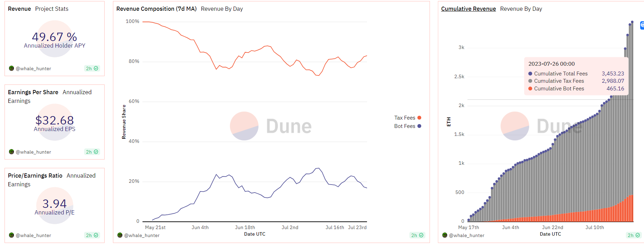The width and height of the screenshot is (644, 244).
Task: Open the Revenue Composition (7d MA) title
Action: [156, 9]
